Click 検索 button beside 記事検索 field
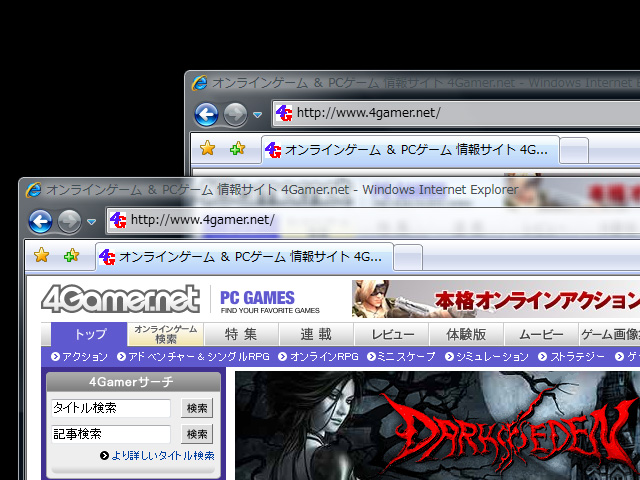640x480 pixels. (x=197, y=434)
